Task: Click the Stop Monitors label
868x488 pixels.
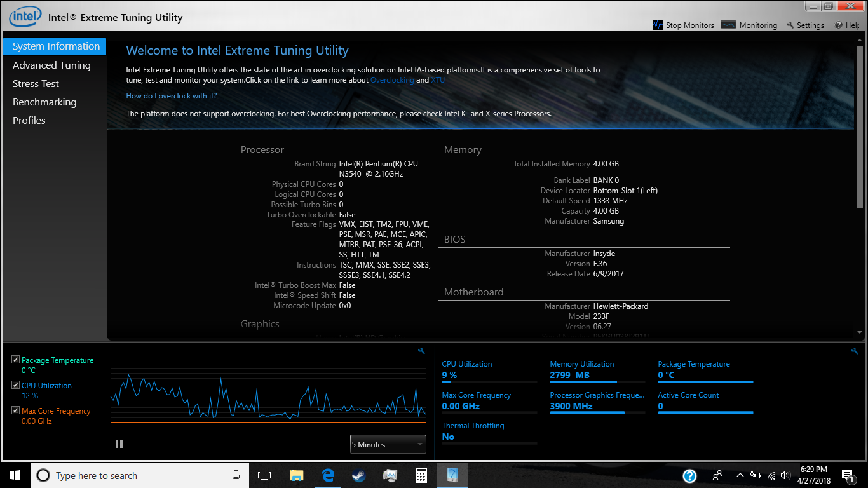Action: pyautogui.click(x=690, y=25)
